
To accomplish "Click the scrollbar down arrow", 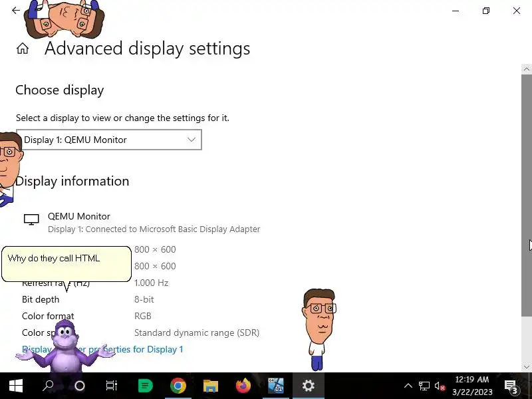I will click(526, 367).
